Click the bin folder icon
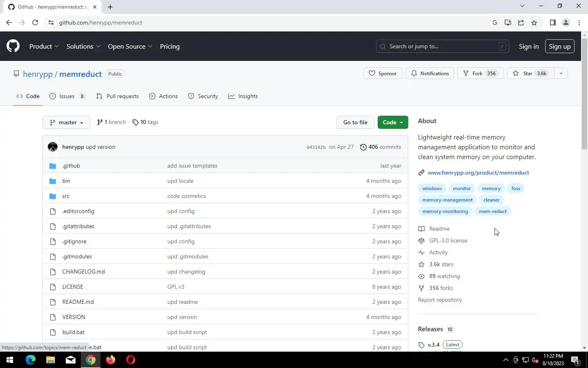This screenshot has height=368, width=588. click(53, 181)
